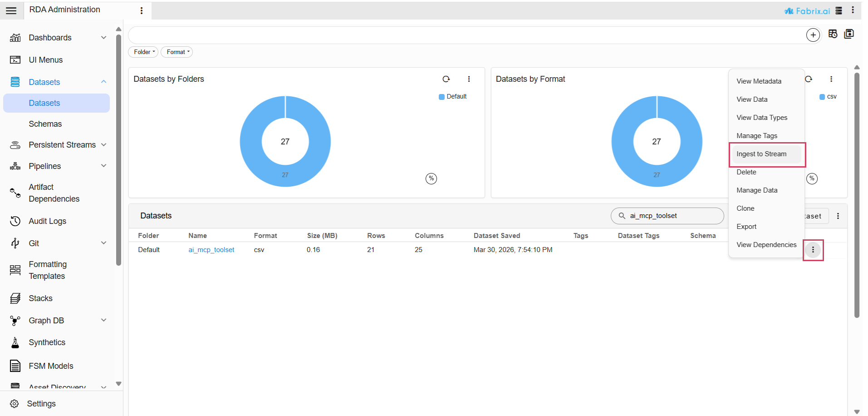Open the Settings gear in sidebar
The width and height of the screenshot is (868, 416).
point(15,404)
